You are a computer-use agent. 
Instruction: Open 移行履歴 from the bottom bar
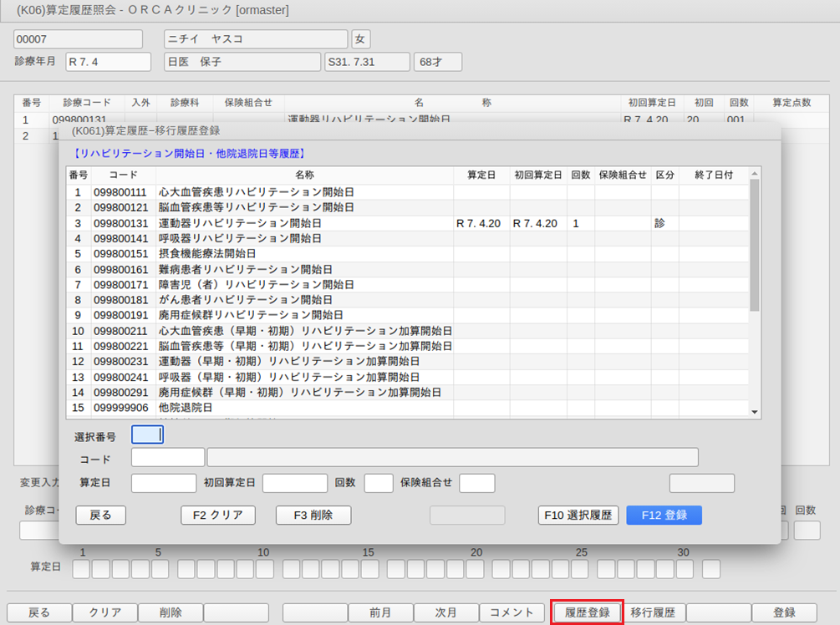(x=653, y=612)
